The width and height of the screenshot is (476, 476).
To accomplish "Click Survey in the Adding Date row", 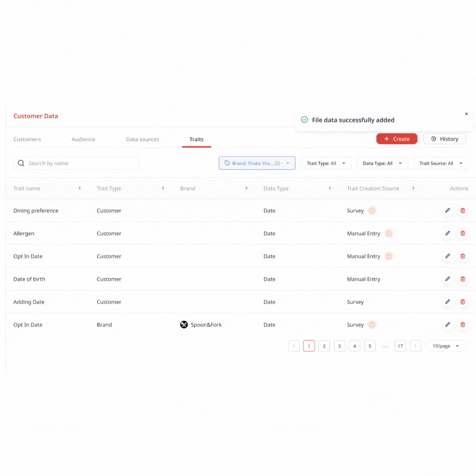I will (x=355, y=302).
